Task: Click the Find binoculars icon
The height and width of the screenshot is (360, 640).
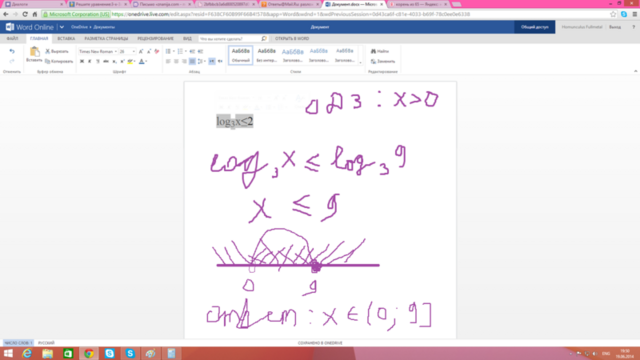Action: (373, 51)
